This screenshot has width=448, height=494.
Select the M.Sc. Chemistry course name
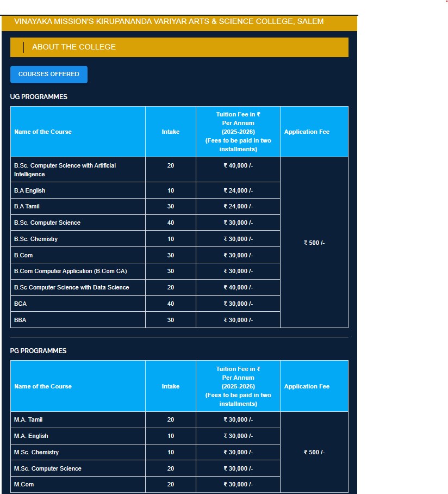pos(36,453)
